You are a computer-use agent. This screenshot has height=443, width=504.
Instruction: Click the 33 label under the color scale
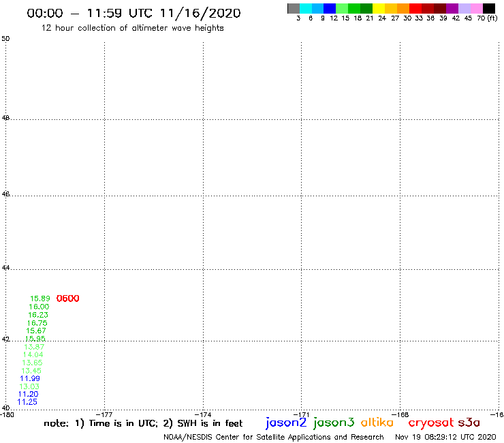[x=418, y=18]
